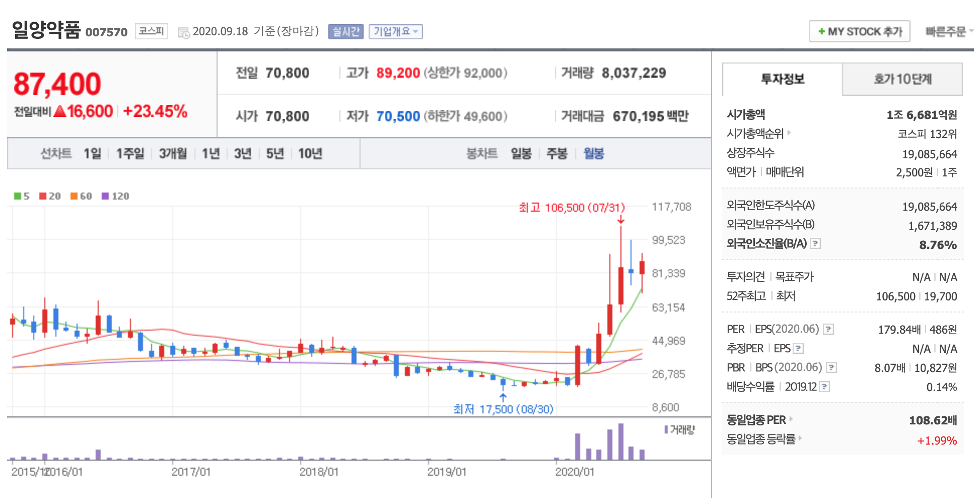Select the 주봉 candle chart

point(557,154)
